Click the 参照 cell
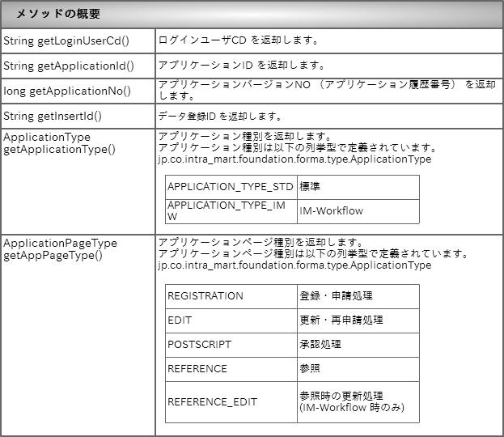 pos(358,370)
